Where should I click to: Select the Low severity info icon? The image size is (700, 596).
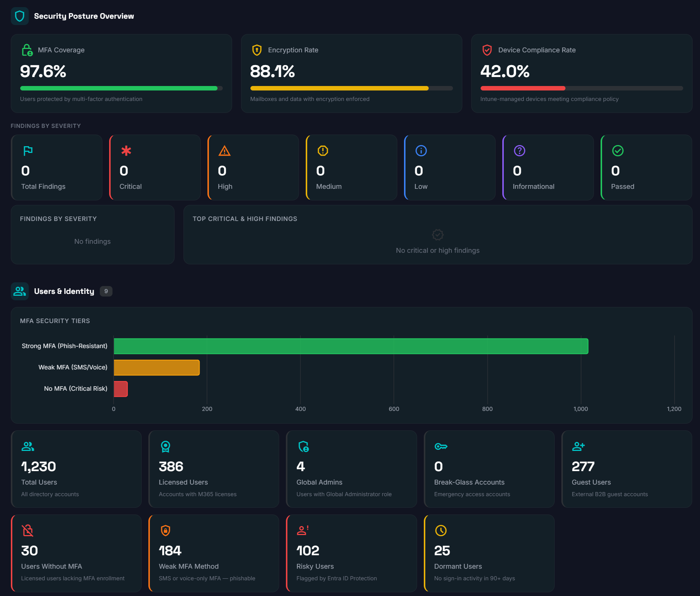pyautogui.click(x=421, y=151)
